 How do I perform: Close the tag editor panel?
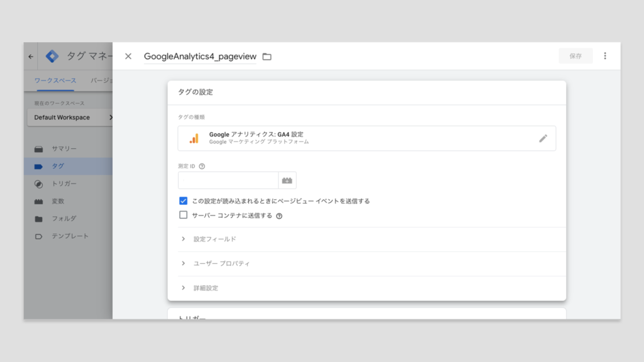point(128,57)
